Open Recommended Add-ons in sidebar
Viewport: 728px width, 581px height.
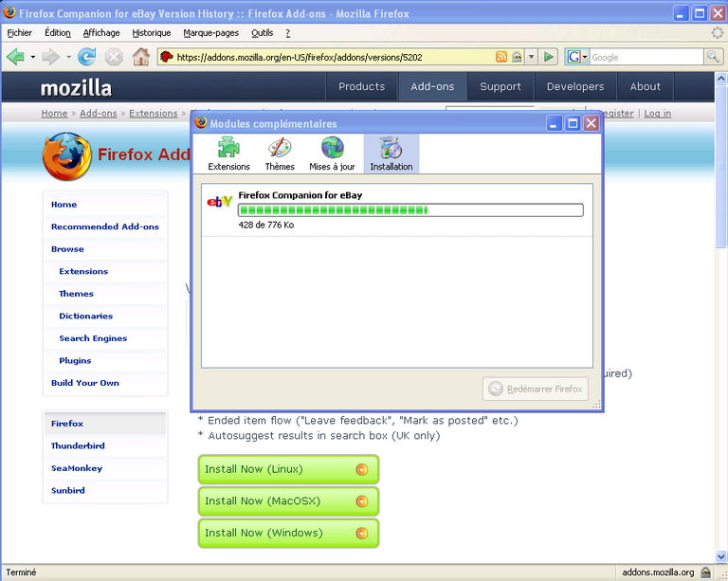coord(105,227)
